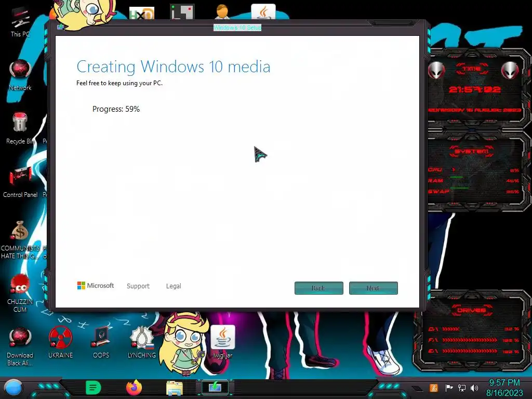Open the Action Center flag tray icon
The height and width of the screenshot is (399, 532).
pos(449,388)
